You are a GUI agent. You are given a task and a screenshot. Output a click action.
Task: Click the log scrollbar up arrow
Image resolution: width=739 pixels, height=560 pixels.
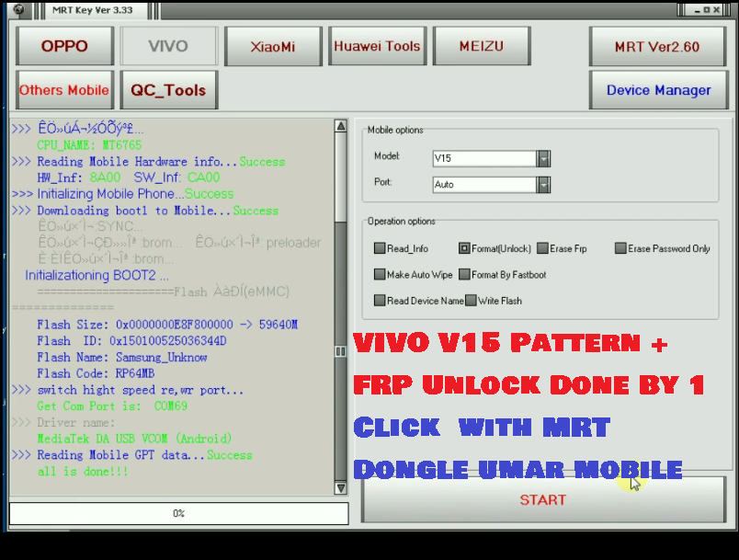coord(341,126)
